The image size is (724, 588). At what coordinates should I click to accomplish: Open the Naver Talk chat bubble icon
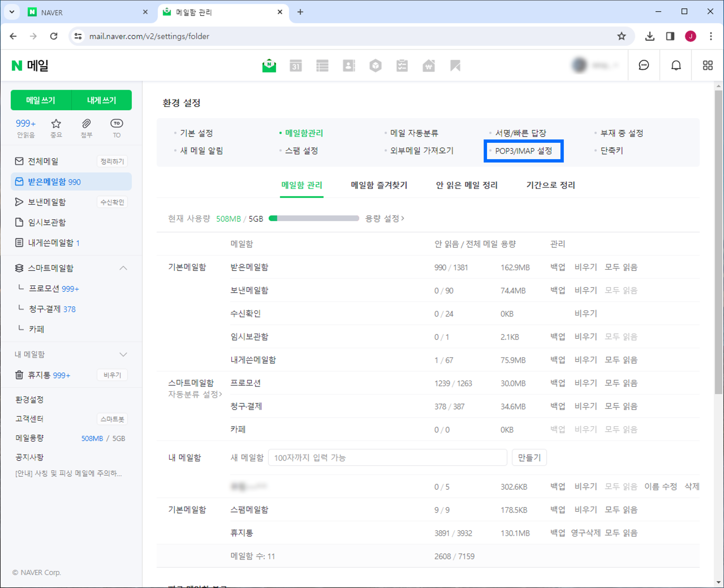(x=643, y=65)
